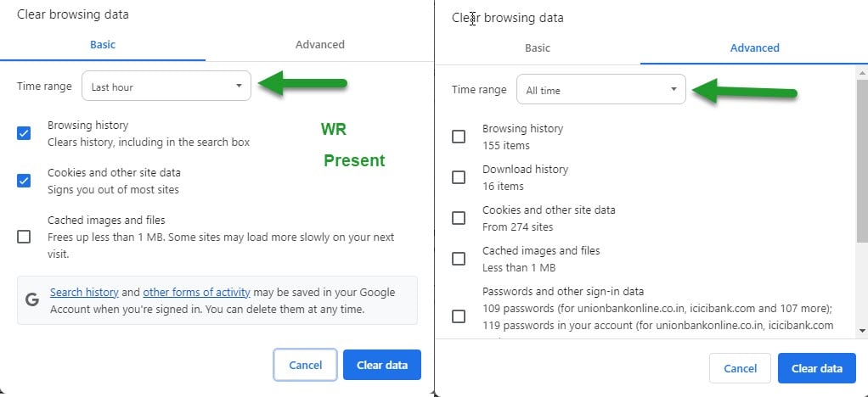Click the Google G logo icon

click(32, 299)
